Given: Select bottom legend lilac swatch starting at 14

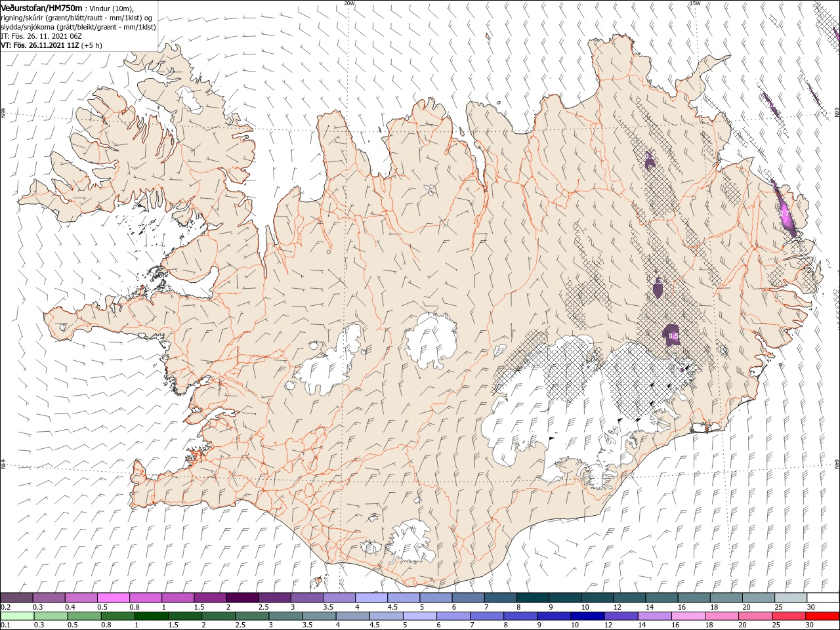Looking at the screenshot, I should 655,616.
